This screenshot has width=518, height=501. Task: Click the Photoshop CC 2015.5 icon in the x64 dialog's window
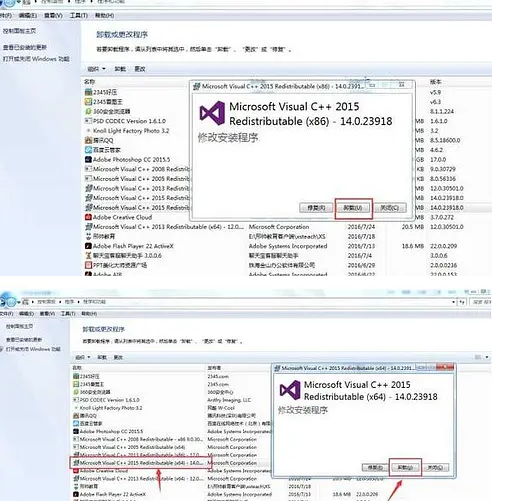[76, 431]
